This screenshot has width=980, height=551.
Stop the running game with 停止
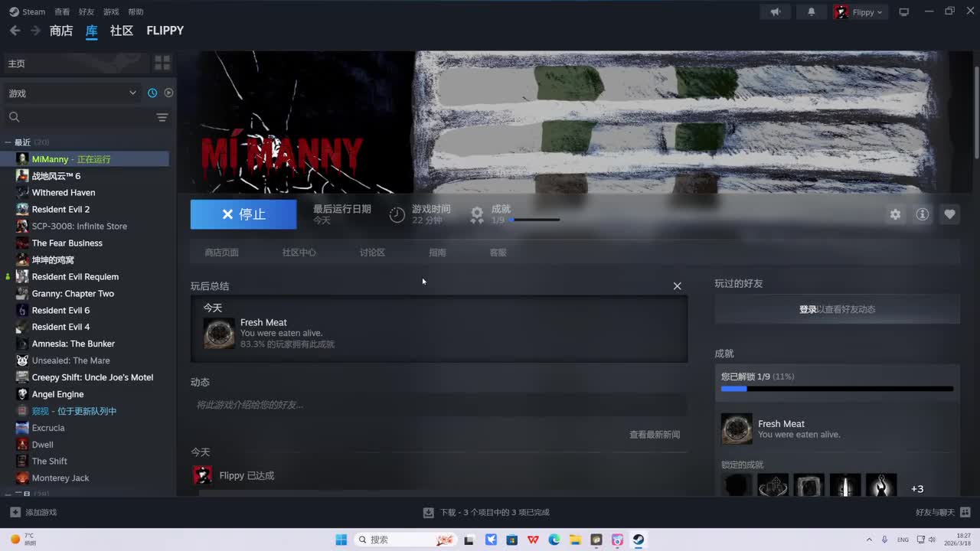point(243,214)
